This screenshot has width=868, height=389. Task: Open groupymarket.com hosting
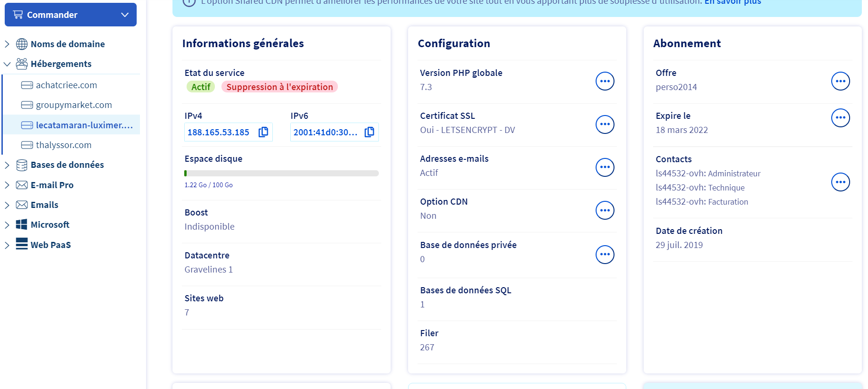click(74, 105)
